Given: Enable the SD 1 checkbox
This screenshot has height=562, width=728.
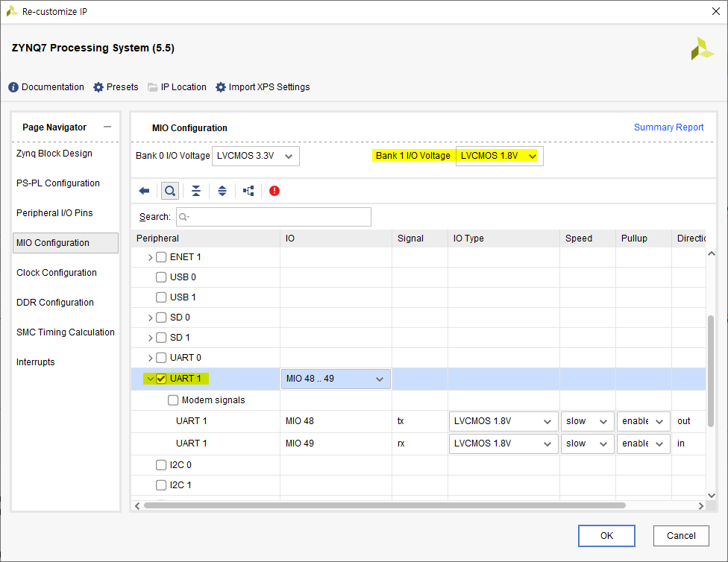Looking at the screenshot, I should coord(161,338).
